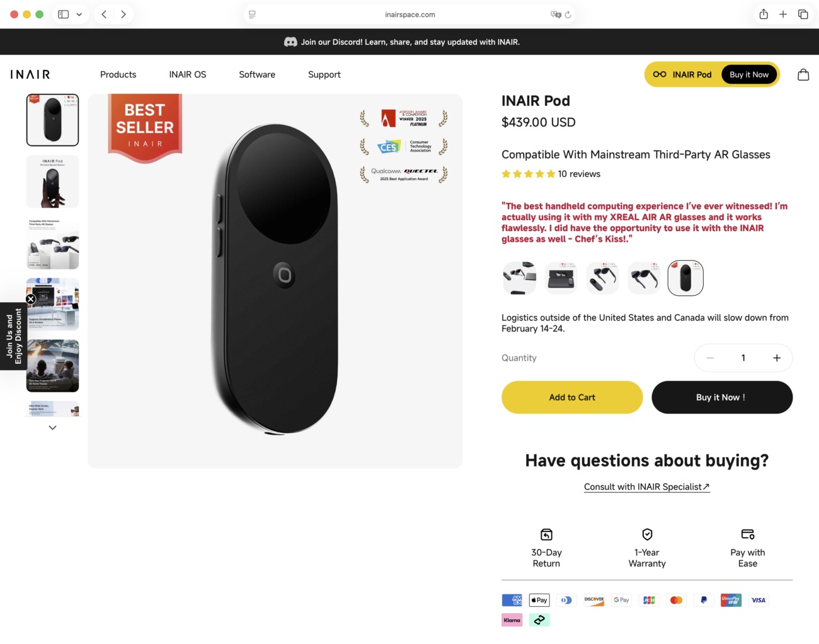The image size is (819, 644).
Task: Open the Products menu
Action: 118,74
